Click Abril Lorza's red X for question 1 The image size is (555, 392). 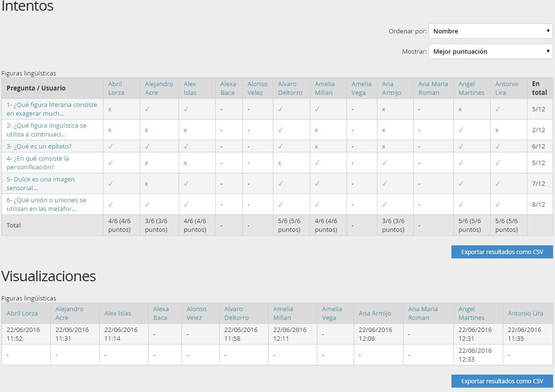pos(110,109)
